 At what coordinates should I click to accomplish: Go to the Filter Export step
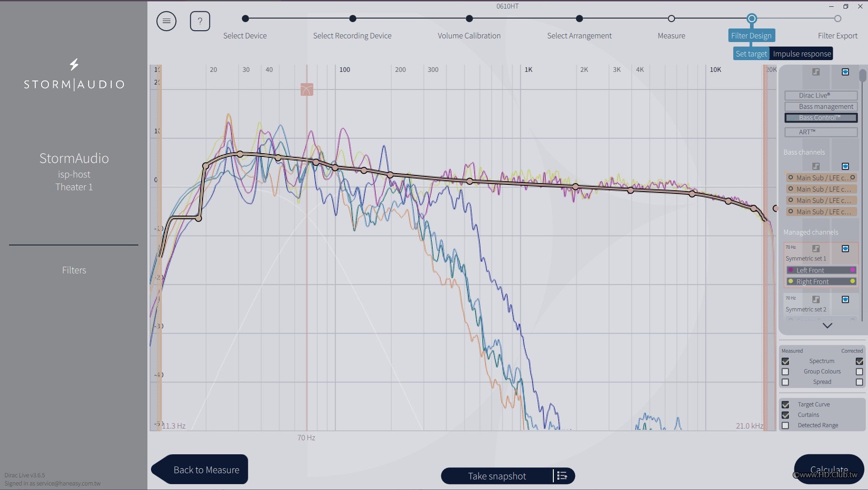coord(837,19)
